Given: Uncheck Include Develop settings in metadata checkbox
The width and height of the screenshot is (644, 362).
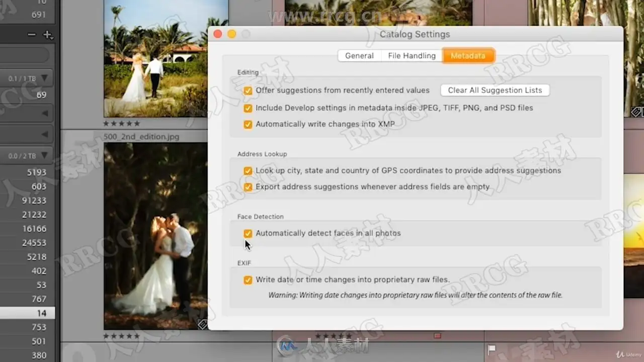Looking at the screenshot, I should [x=248, y=108].
